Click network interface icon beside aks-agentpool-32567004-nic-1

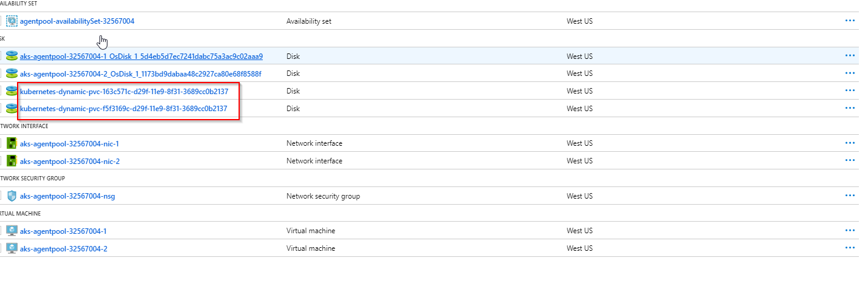coord(12,143)
